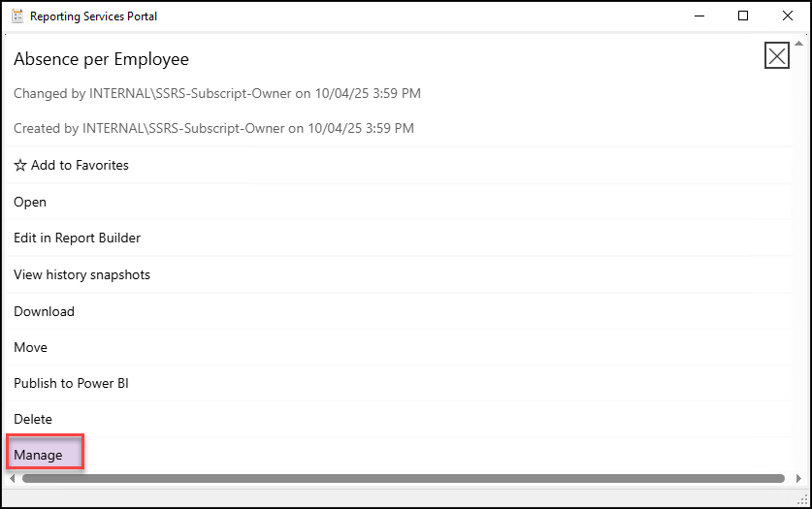Screen dimensions: 812x509
Task: Click the horizontal scrollbar thumb
Action: pos(403,478)
